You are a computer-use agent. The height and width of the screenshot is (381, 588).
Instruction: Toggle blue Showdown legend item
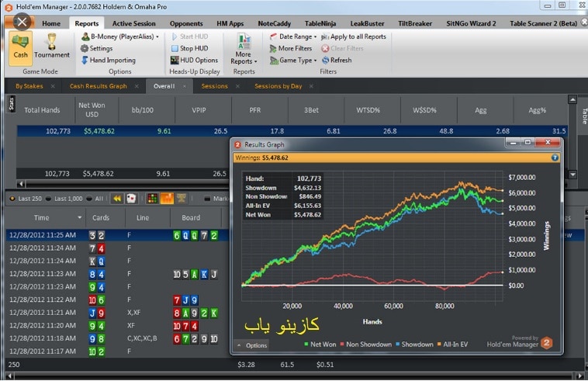click(x=414, y=344)
